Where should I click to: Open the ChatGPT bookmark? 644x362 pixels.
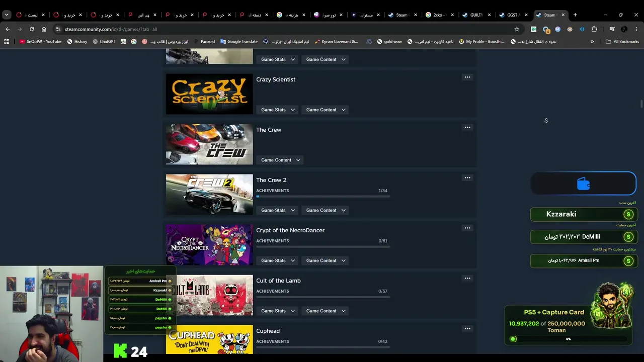pos(104,42)
